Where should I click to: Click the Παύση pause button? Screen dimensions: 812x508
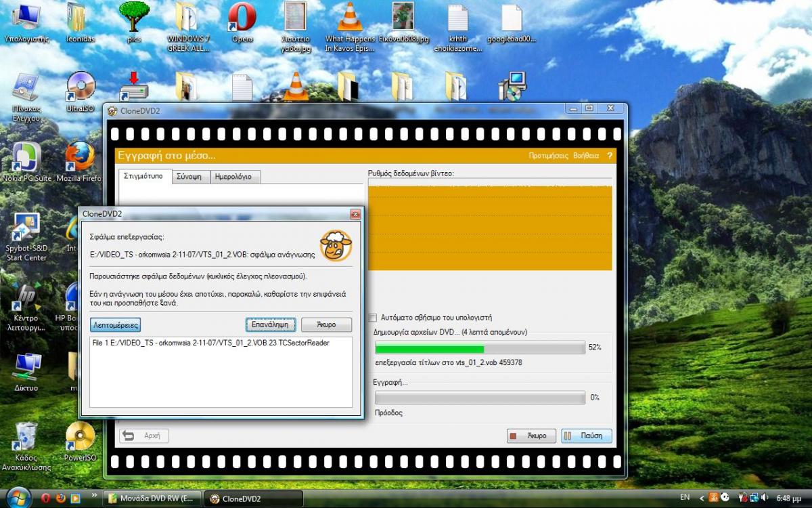click(x=587, y=436)
